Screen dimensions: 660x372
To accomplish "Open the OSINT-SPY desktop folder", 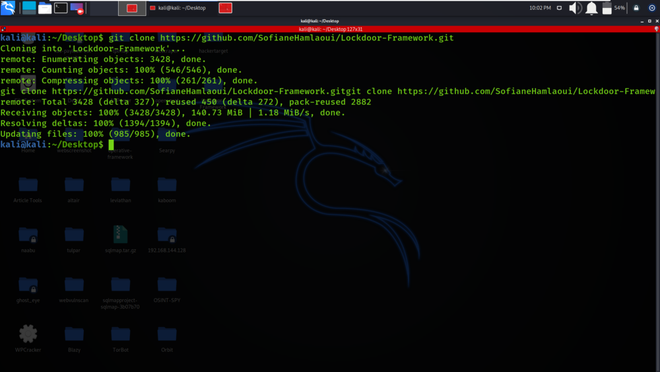I will coord(167,289).
